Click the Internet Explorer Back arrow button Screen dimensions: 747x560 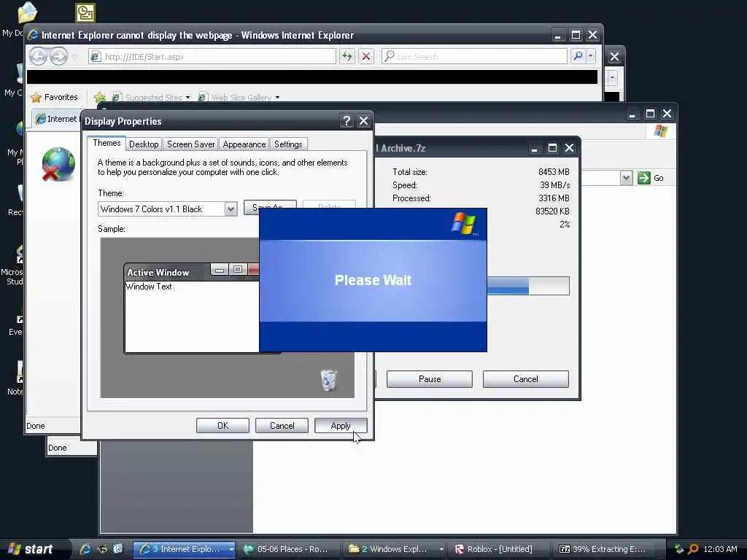[x=38, y=57]
